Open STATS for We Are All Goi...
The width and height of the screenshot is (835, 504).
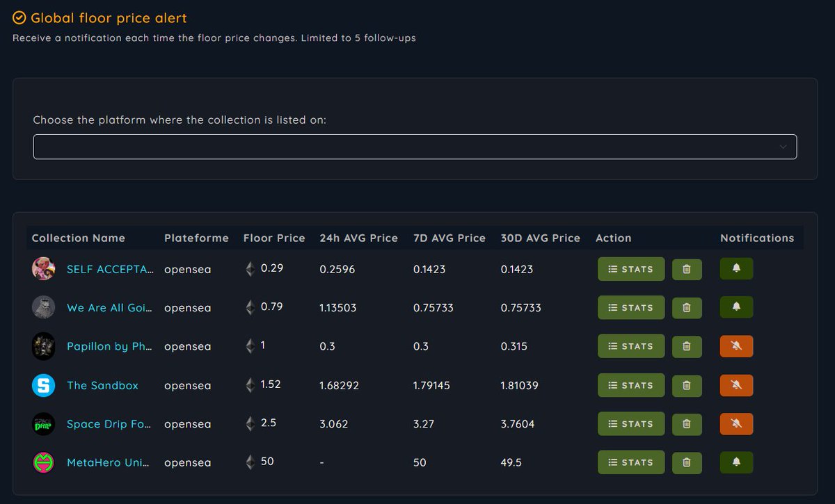click(631, 307)
